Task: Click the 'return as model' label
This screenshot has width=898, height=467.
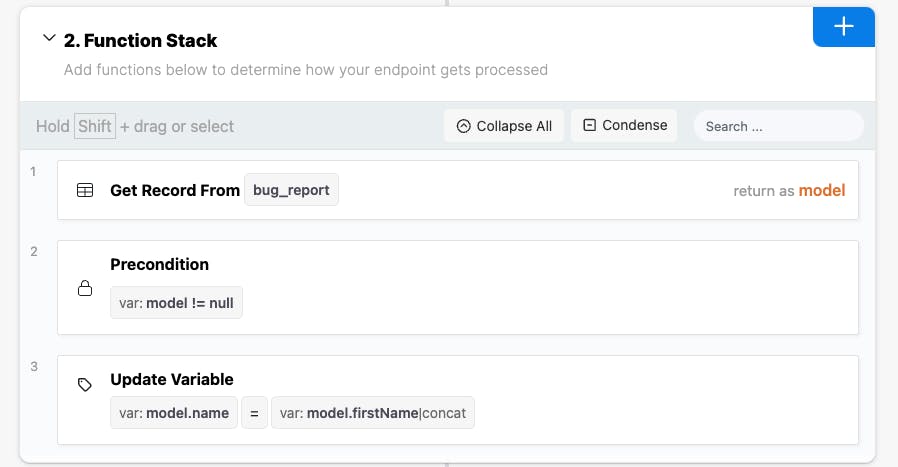Action: pos(789,190)
